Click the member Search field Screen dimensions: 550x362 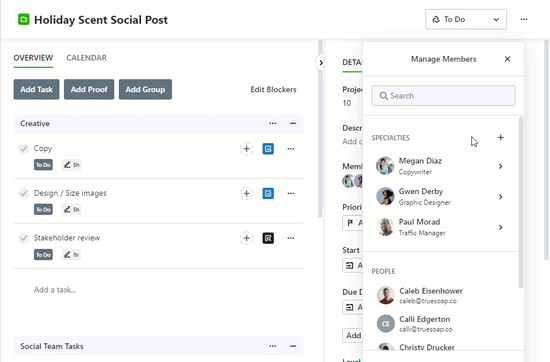pos(443,95)
